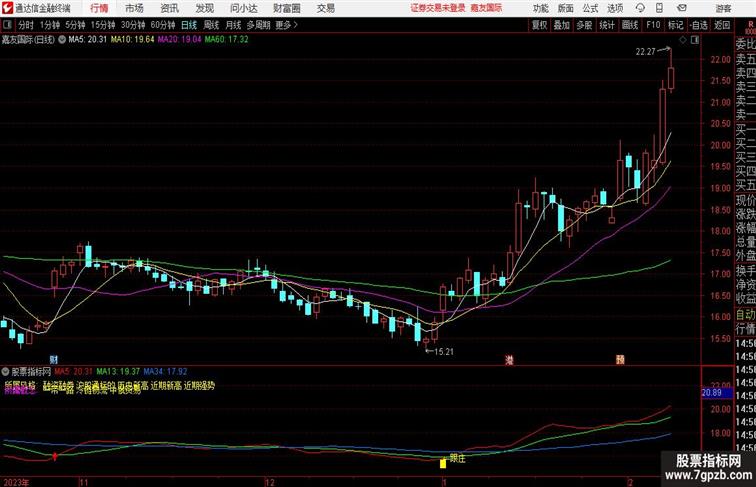Click the 多股 multi-stock button
This screenshot has width=756, height=487.
(584, 25)
